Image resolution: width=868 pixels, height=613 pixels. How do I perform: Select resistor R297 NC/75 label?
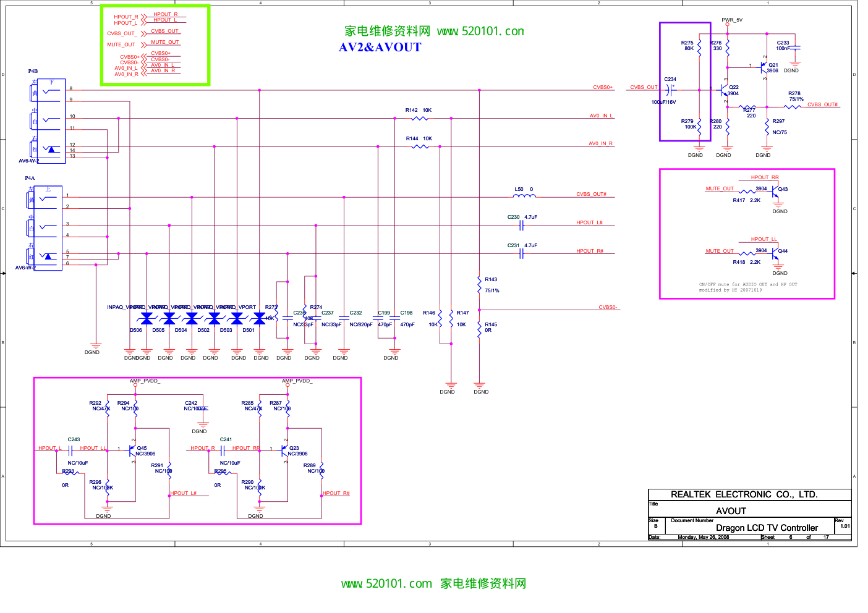[x=779, y=127]
